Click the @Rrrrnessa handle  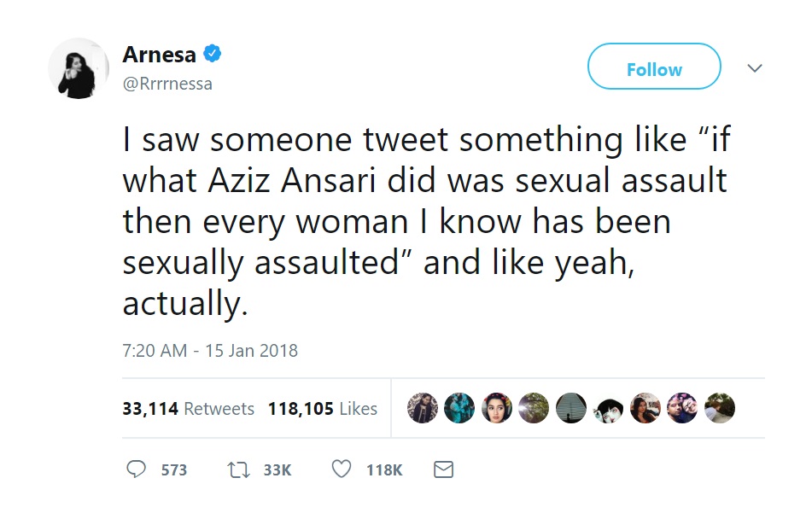click(167, 84)
